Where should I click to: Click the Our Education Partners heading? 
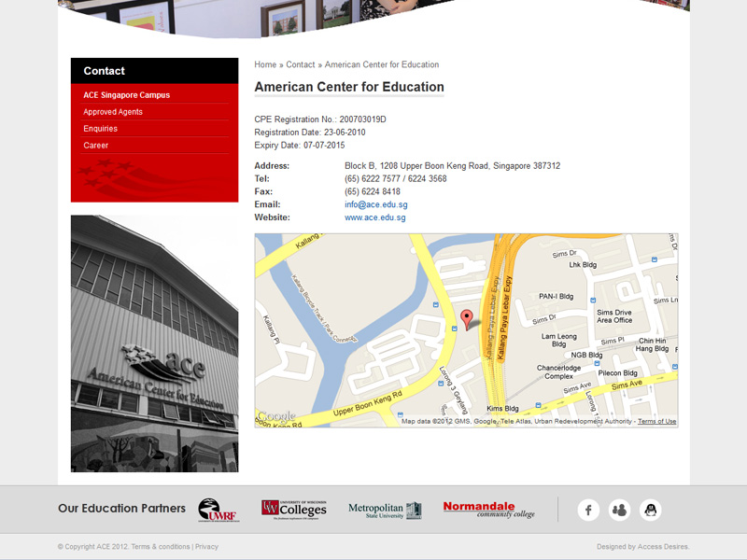(x=122, y=509)
